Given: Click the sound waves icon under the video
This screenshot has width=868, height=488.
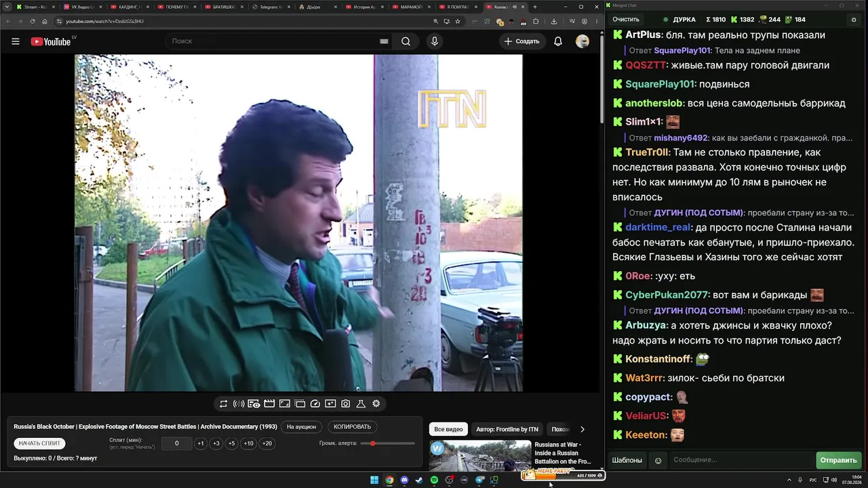Looking at the screenshot, I should (239, 404).
